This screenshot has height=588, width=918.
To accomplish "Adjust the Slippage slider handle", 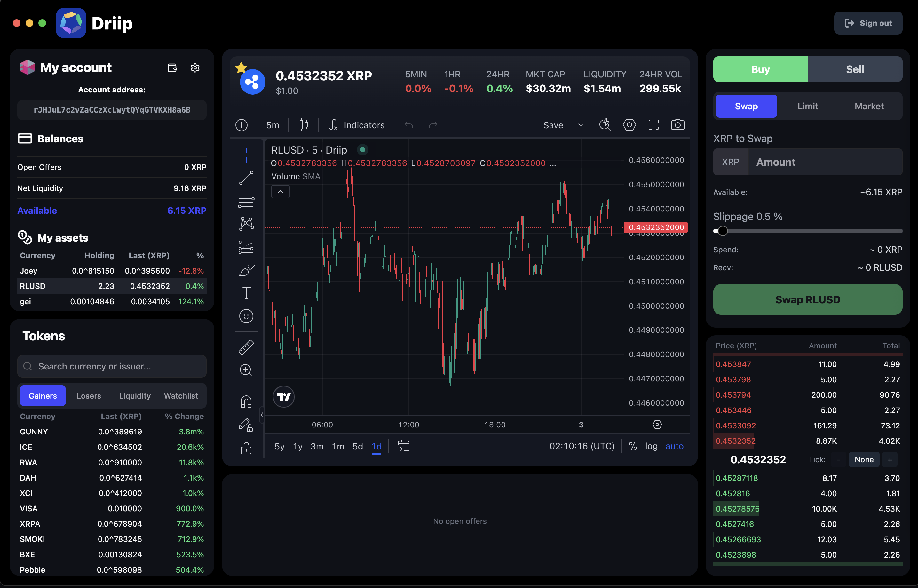I will pos(723,231).
